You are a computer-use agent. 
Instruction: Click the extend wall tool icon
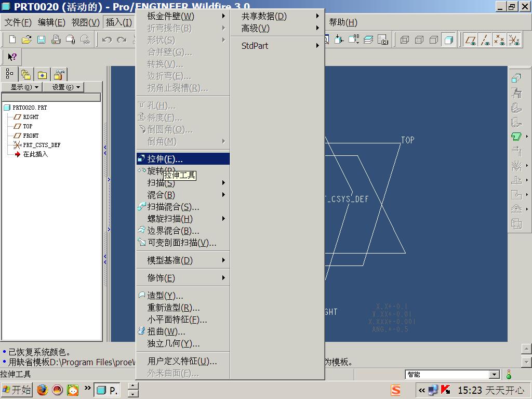pyautogui.click(x=516, y=151)
